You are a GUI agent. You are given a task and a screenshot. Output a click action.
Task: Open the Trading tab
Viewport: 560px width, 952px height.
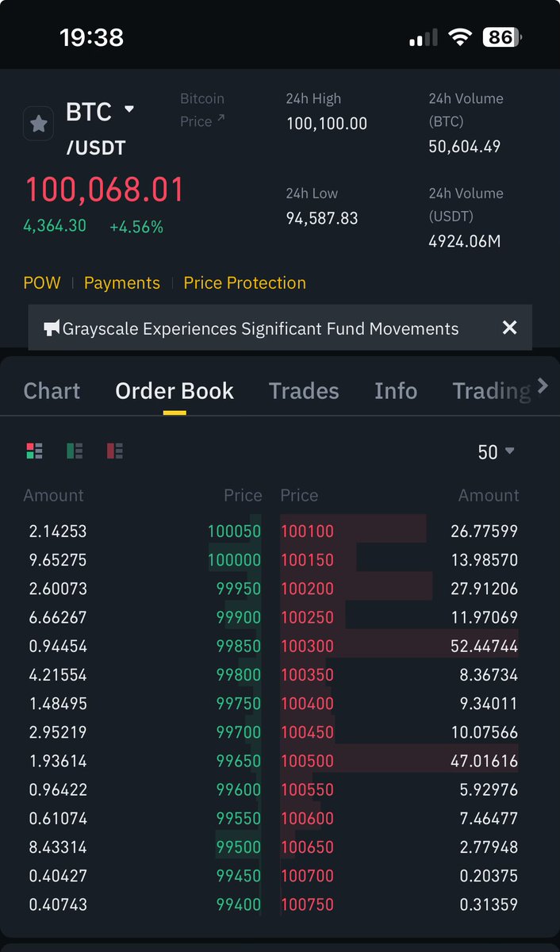click(x=491, y=391)
